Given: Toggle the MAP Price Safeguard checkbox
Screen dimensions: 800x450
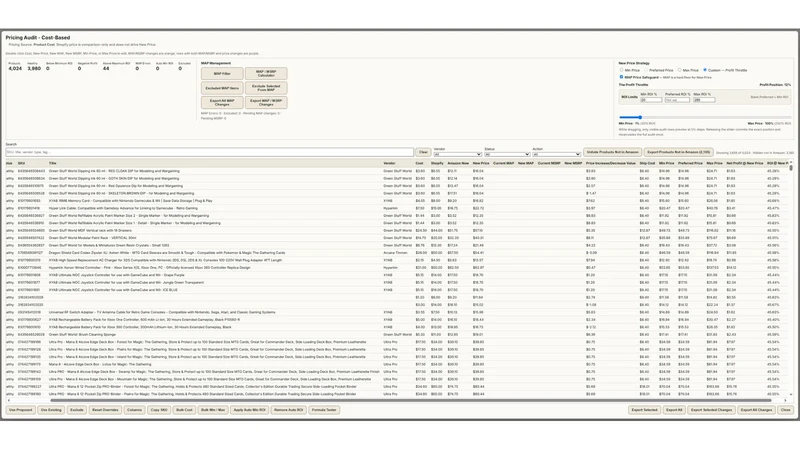Looking at the screenshot, I should [621, 77].
